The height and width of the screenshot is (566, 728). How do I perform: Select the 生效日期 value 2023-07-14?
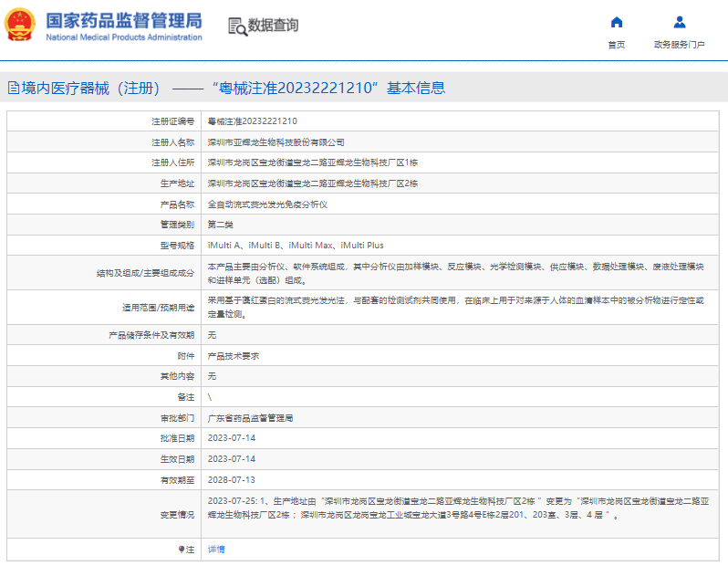click(231, 459)
